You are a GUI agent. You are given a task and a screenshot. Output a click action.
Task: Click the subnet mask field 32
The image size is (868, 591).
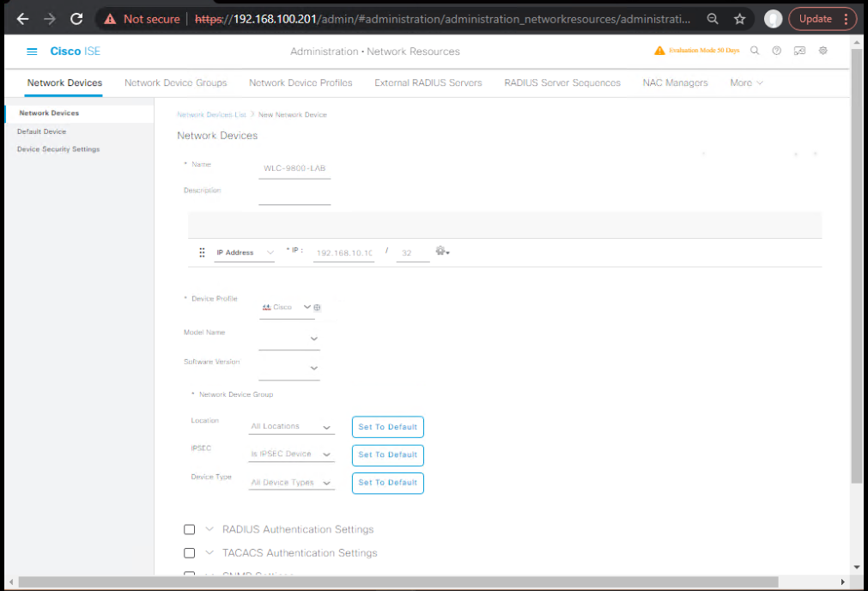(x=413, y=253)
